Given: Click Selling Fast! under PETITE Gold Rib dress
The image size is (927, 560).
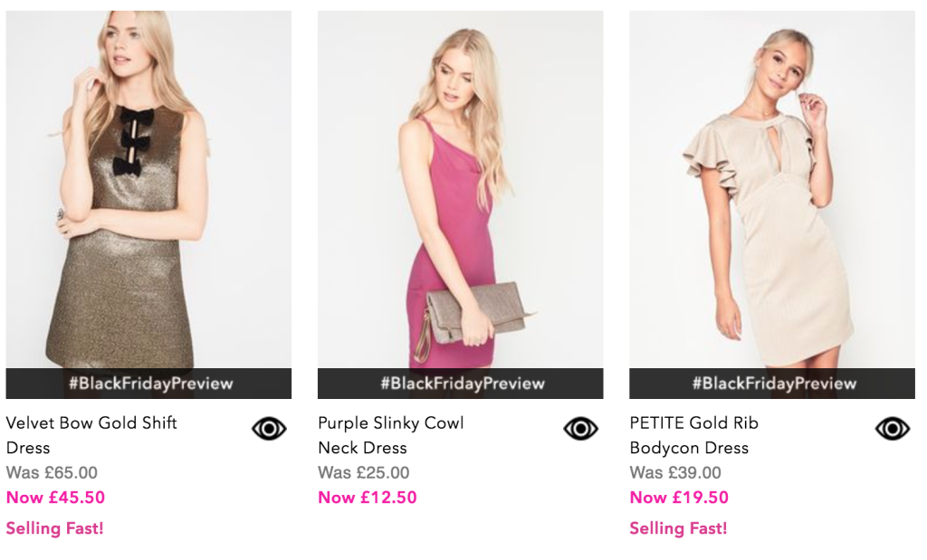Looking at the screenshot, I should 679,528.
